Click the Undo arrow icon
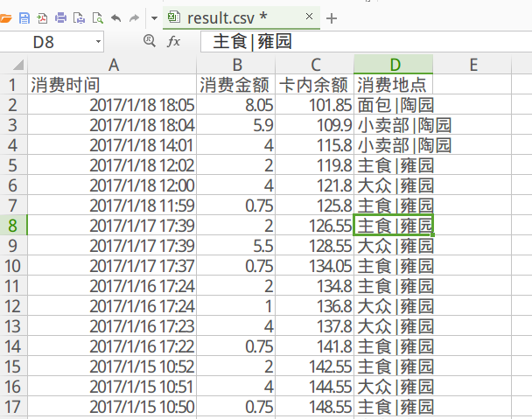Viewport: 532px width, 419px height. click(x=115, y=17)
